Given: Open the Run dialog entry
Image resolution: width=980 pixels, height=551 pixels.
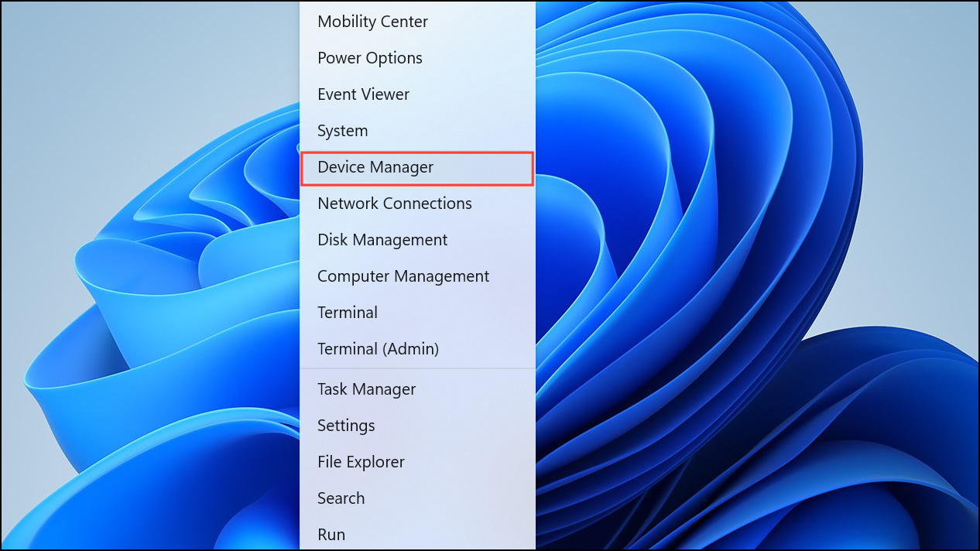Looking at the screenshot, I should click(417, 534).
